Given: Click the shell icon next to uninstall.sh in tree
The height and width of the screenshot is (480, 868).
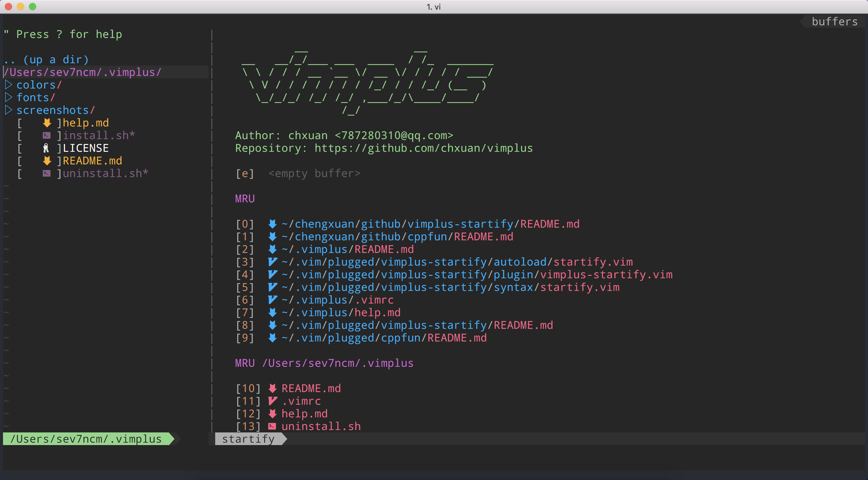Looking at the screenshot, I should tap(46, 173).
